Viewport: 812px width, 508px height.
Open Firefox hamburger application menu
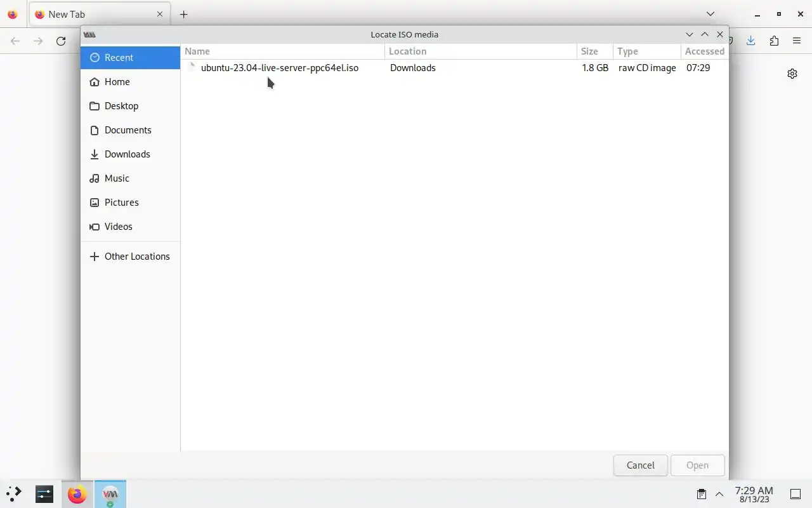[797, 41]
